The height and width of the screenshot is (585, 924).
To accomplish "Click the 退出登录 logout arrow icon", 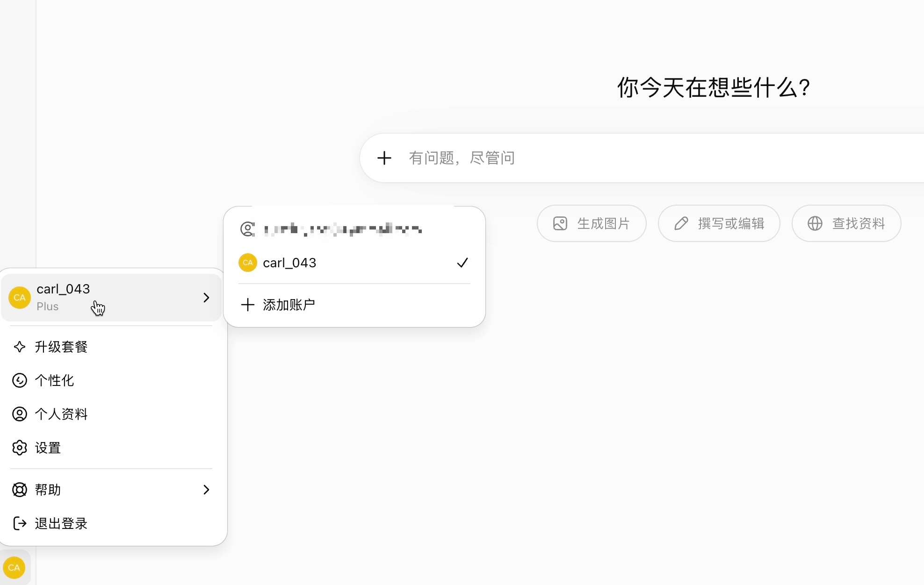I will point(20,523).
